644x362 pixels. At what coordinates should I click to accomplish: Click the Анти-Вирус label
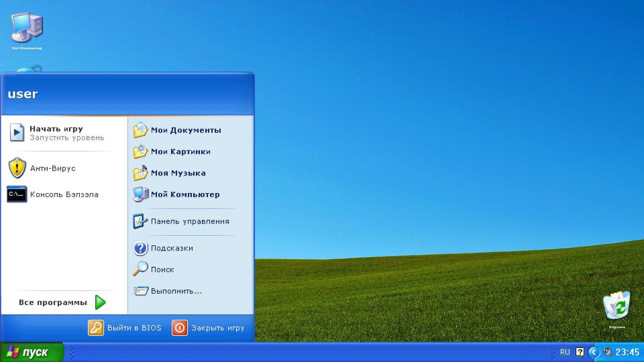click(x=53, y=168)
